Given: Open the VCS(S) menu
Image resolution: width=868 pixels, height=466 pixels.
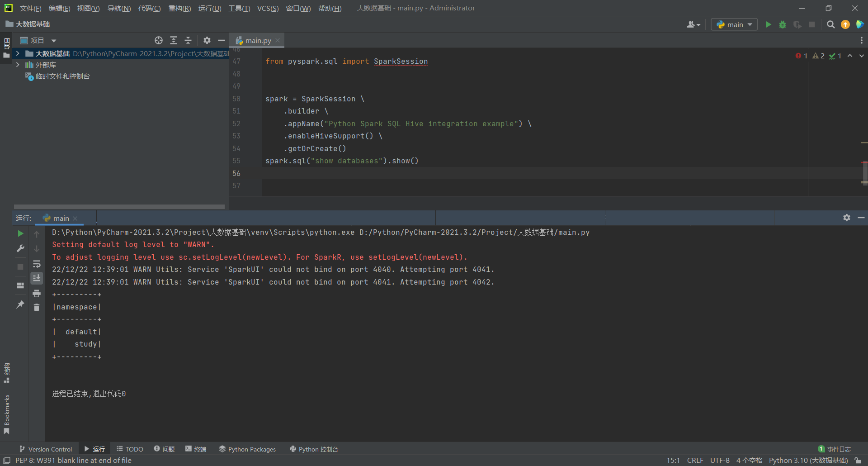Looking at the screenshot, I should coord(268,9).
